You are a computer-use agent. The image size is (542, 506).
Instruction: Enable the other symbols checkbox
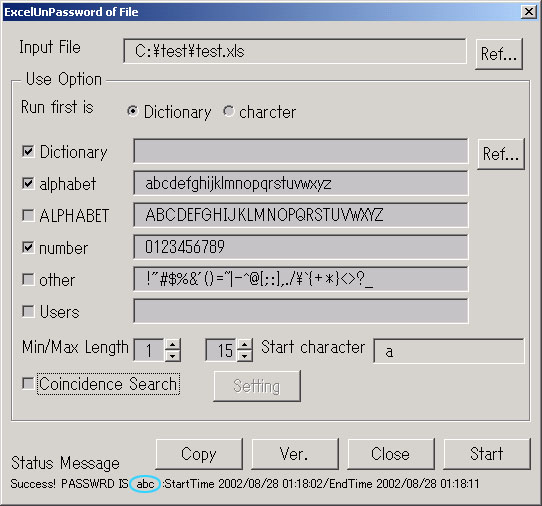pos(28,279)
